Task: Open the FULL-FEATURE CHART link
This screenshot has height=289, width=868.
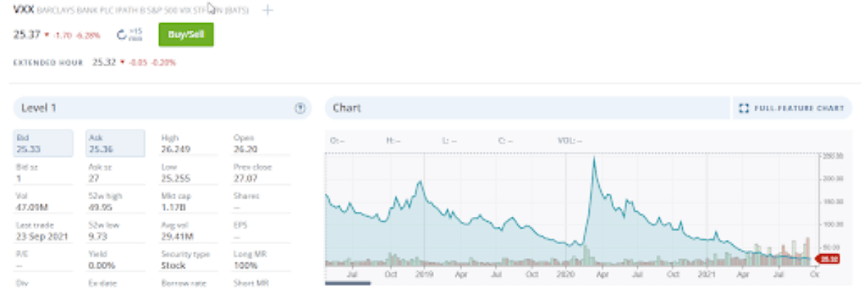Action: [799, 108]
